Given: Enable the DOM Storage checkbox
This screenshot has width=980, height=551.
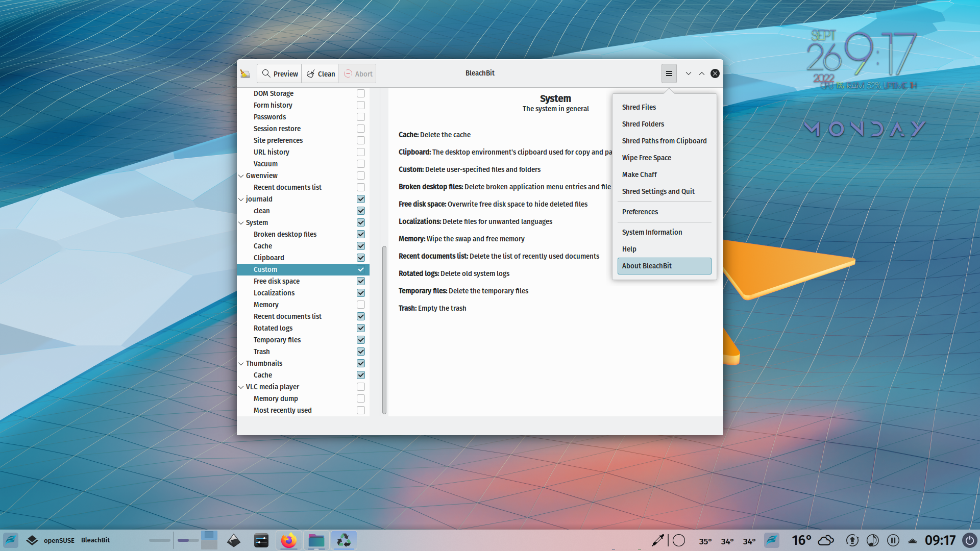Looking at the screenshot, I should coord(361,93).
